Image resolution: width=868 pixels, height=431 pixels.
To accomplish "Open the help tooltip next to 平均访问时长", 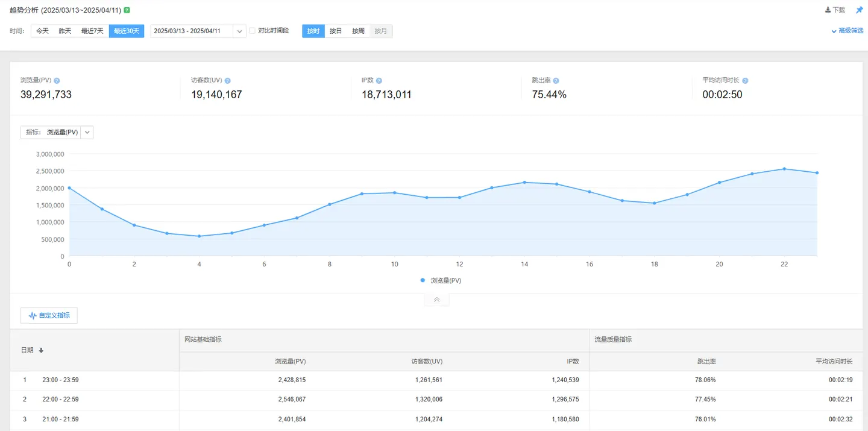I will coord(745,81).
